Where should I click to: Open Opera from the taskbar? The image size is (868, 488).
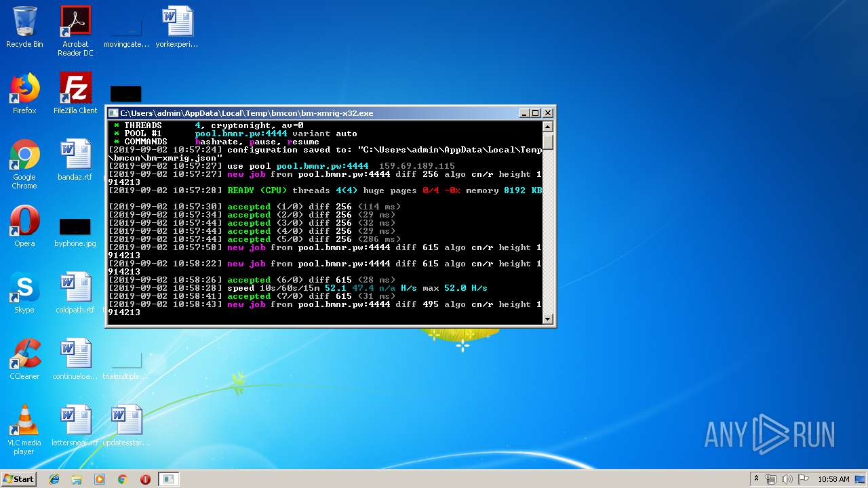click(145, 479)
